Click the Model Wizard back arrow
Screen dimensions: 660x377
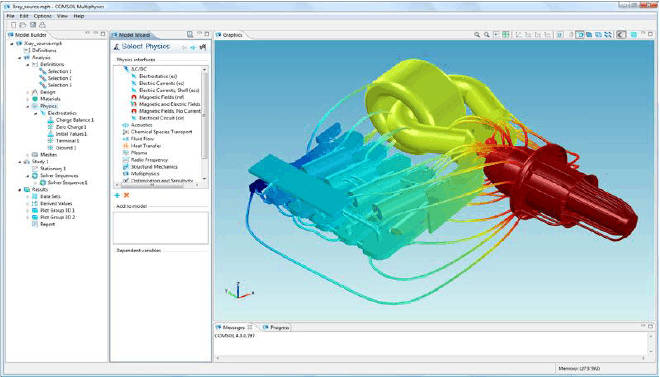(184, 48)
